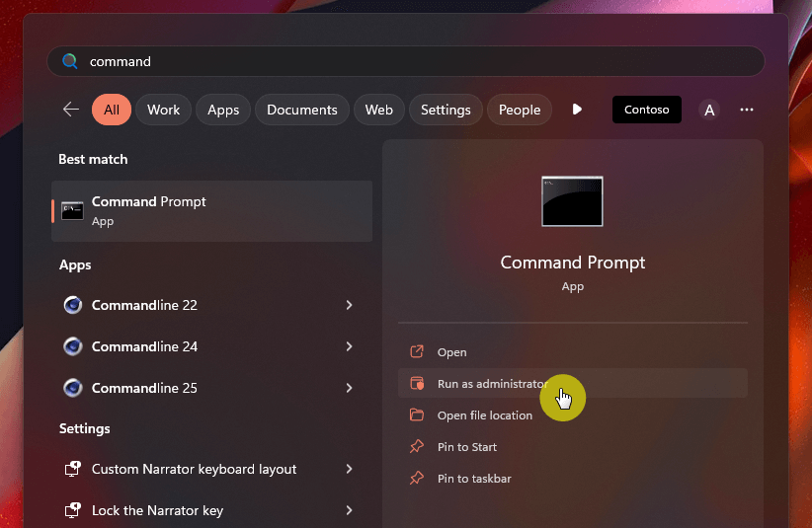
Task: Click the Command Prompt title in the preview pane
Action: pyautogui.click(x=573, y=263)
